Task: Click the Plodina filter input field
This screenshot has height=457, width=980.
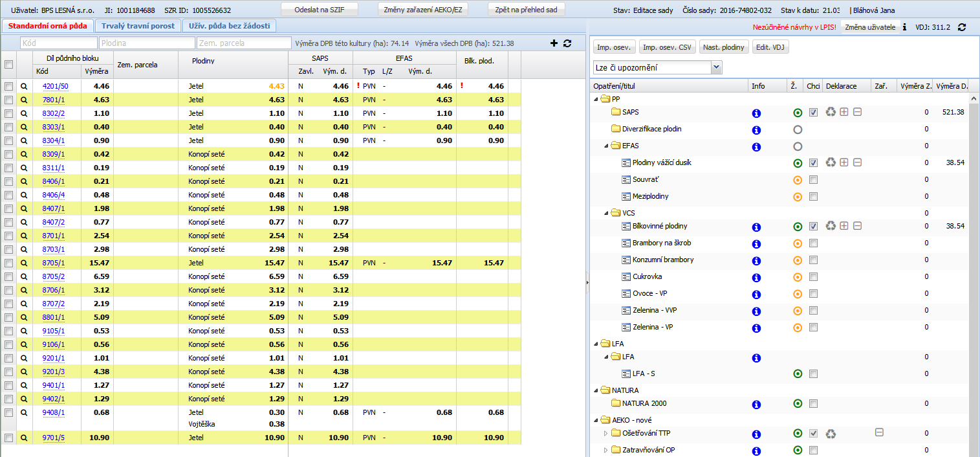Action: click(147, 43)
